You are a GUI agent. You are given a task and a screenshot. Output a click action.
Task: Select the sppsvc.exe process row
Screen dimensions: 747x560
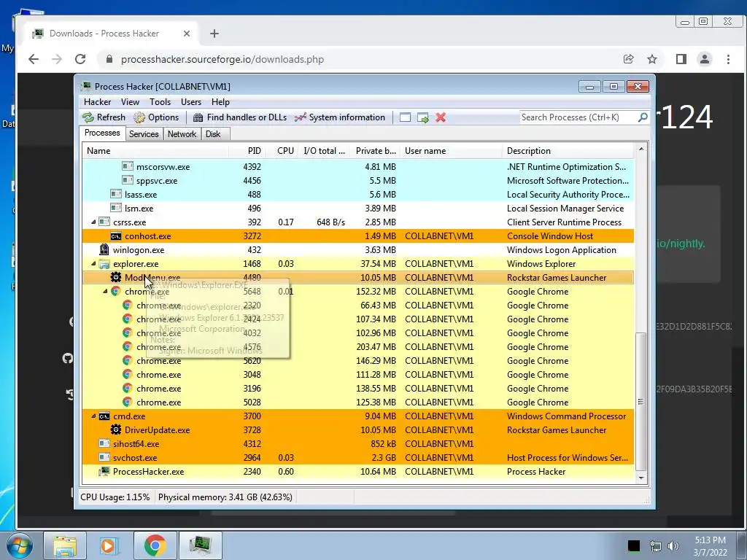point(358,181)
